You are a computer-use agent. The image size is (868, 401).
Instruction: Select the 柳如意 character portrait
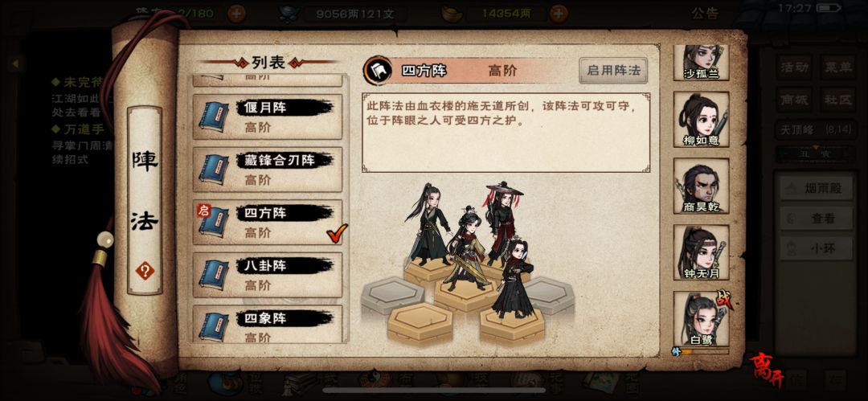point(702,119)
